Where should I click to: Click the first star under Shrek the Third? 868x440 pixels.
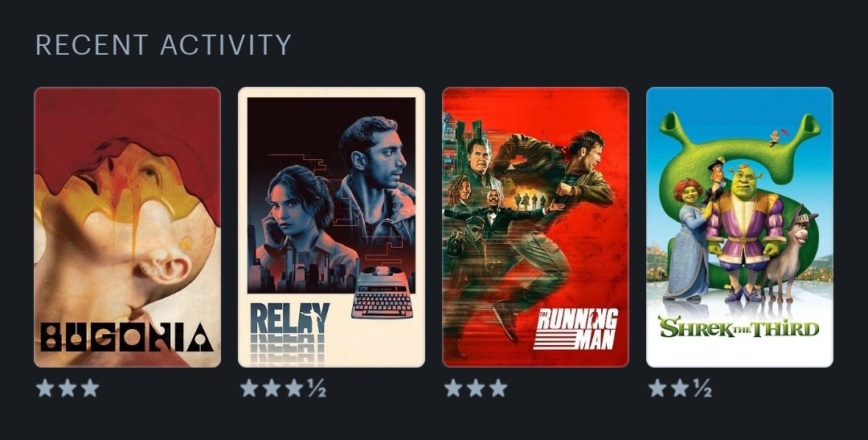click(657, 388)
